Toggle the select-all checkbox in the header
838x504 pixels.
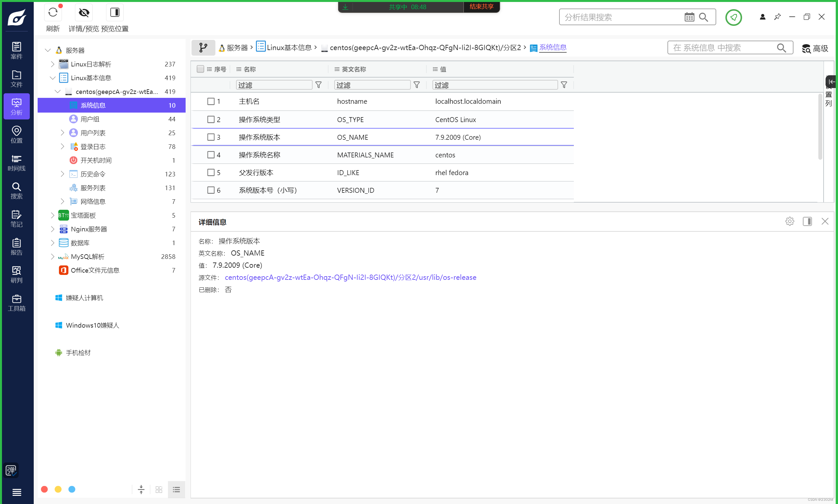(200, 69)
